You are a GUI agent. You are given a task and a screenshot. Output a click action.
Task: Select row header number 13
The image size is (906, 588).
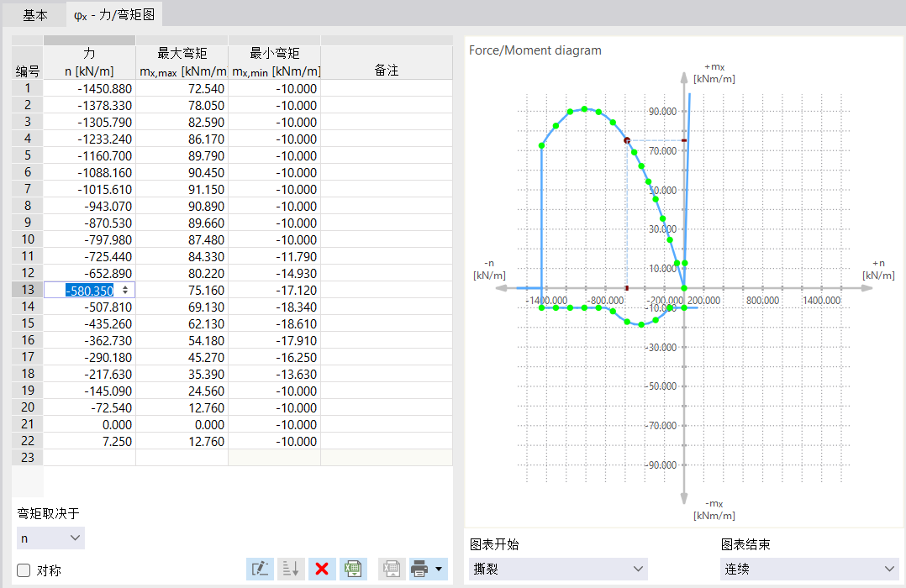click(x=27, y=289)
